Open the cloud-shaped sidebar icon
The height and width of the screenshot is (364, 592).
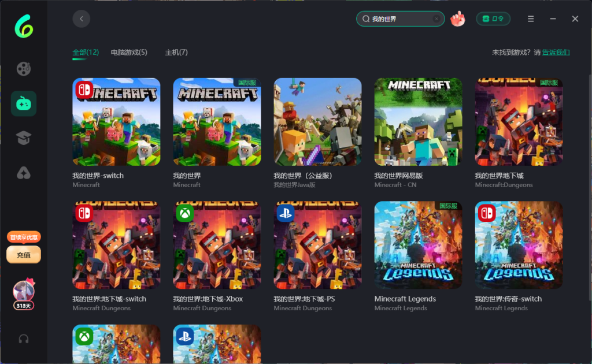click(x=23, y=173)
